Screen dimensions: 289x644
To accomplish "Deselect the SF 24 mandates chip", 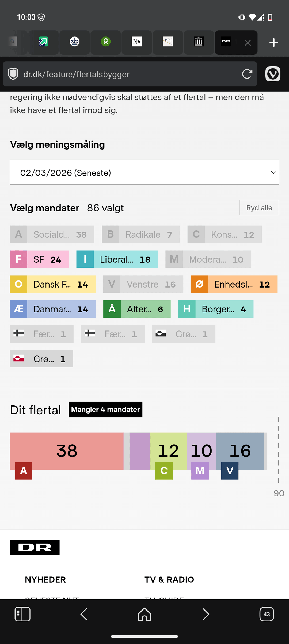I will click(39, 259).
